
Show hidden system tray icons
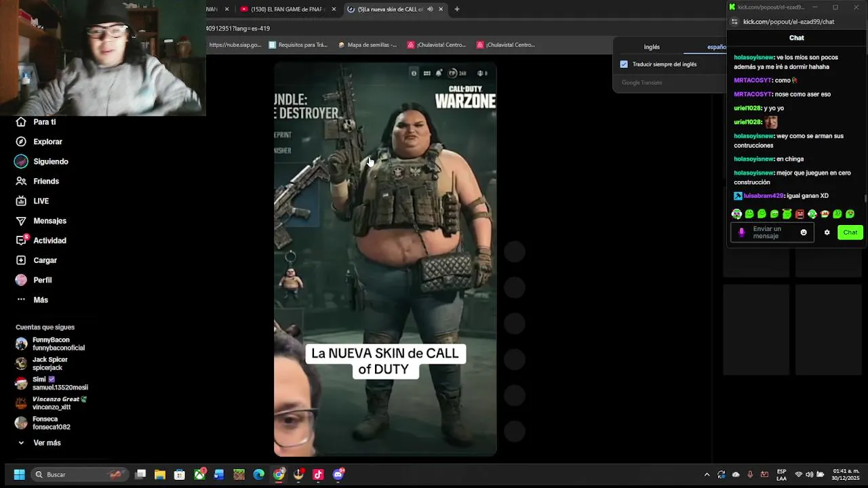click(707, 474)
